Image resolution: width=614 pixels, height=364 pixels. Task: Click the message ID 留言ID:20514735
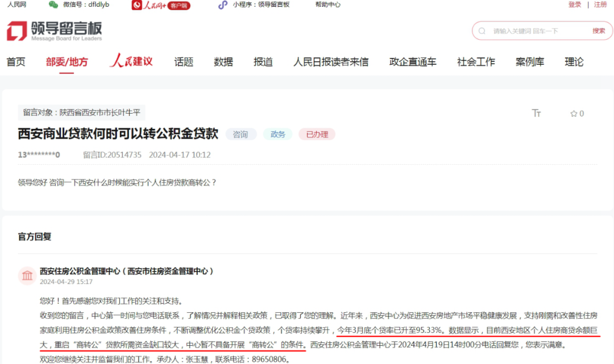[112, 155]
